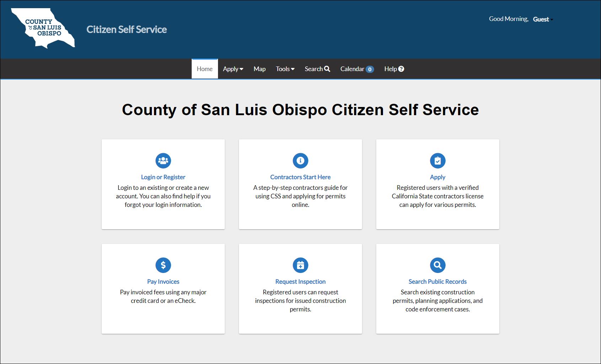Open the Guest user account dropdown
Image resolution: width=601 pixels, height=364 pixels.
pyautogui.click(x=542, y=19)
